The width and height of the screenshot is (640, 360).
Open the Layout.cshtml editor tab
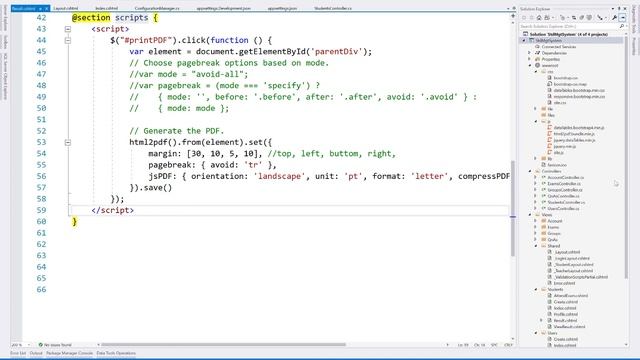point(66,8)
